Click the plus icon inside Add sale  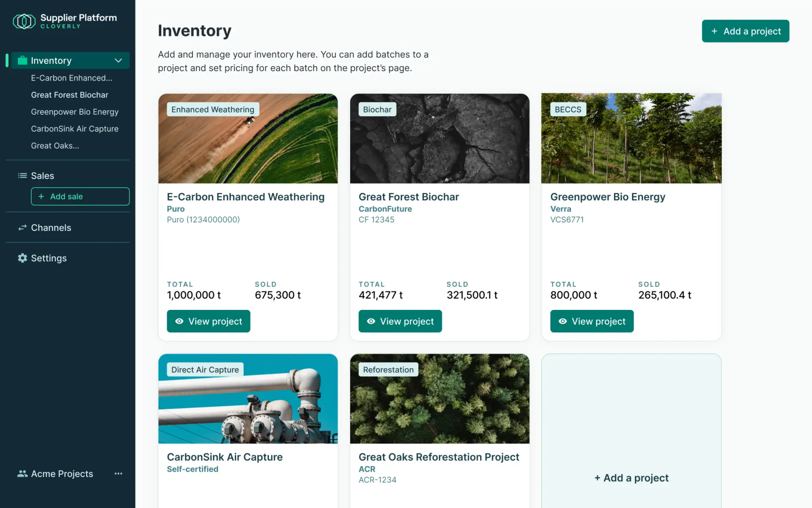pyautogui.click(x=41, y=196)
